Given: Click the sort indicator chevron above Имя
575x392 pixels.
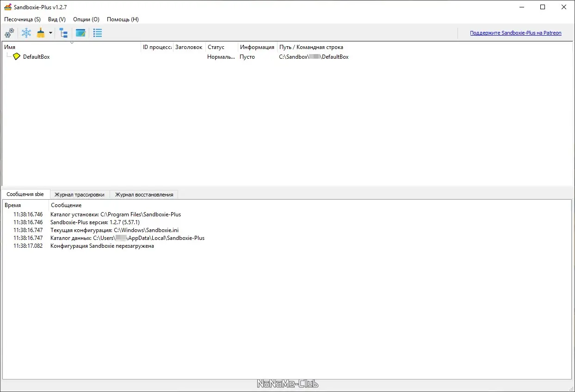Looking at the screenshot, I should (72, 43).
